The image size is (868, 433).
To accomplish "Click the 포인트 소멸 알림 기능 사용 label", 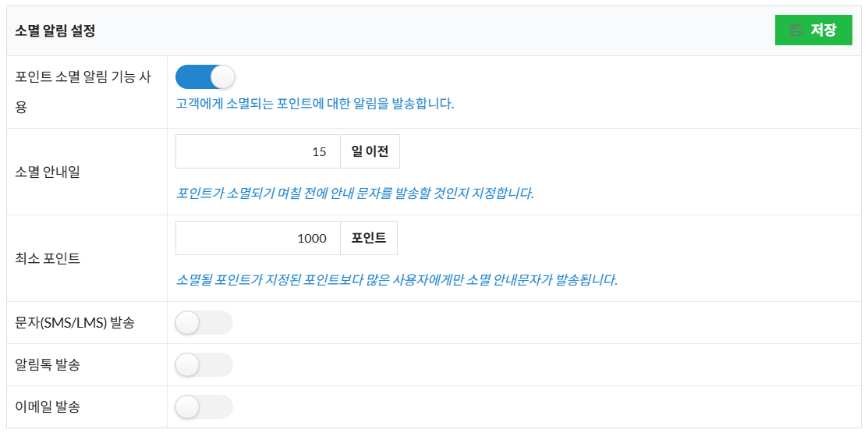I will 83,92.
